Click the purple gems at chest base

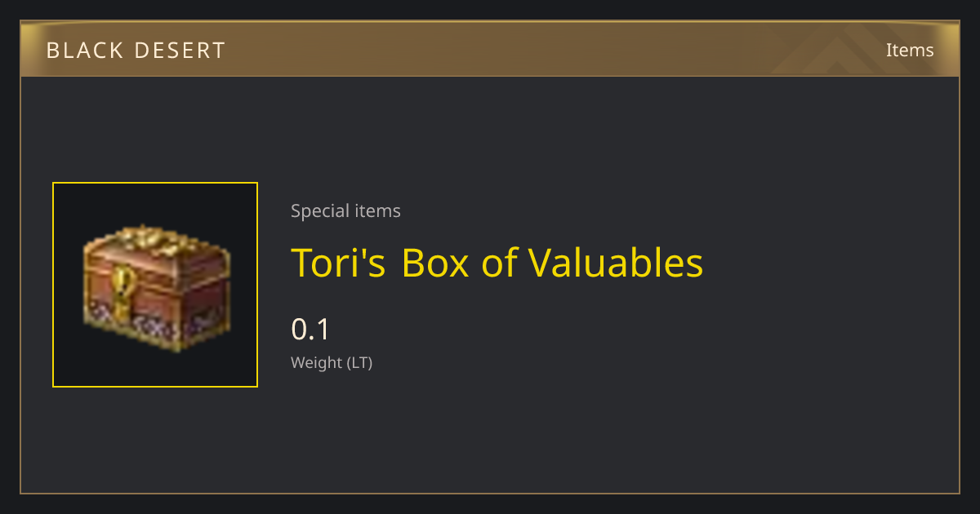click(155, 325)
